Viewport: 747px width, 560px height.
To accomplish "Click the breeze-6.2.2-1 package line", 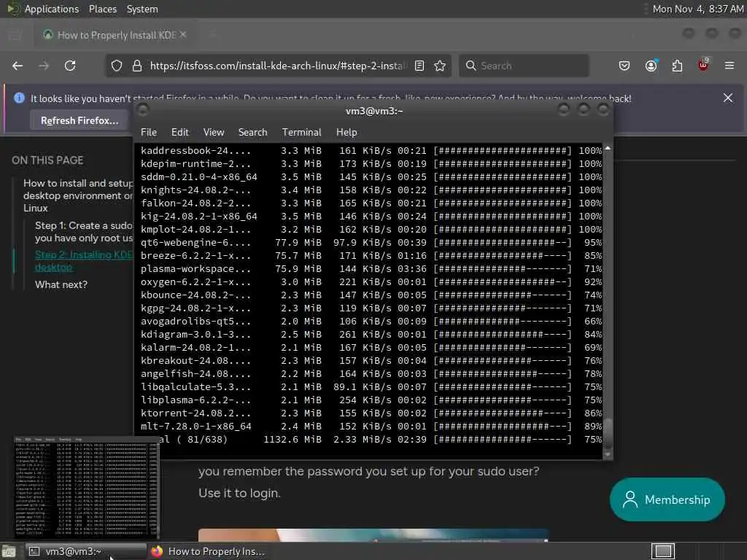I will coord(371,256).
